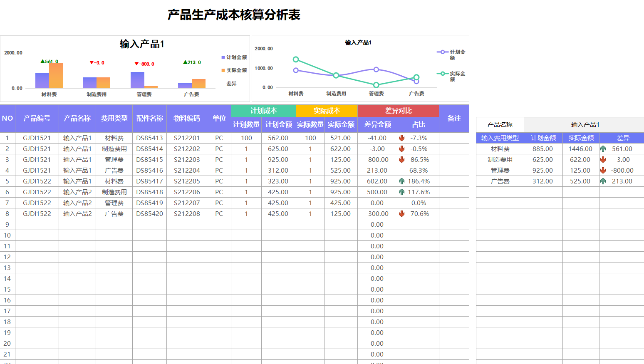Click the green up arrow next to 561.00
Viewport: 644px width, 364px height.
pos(602,149)
